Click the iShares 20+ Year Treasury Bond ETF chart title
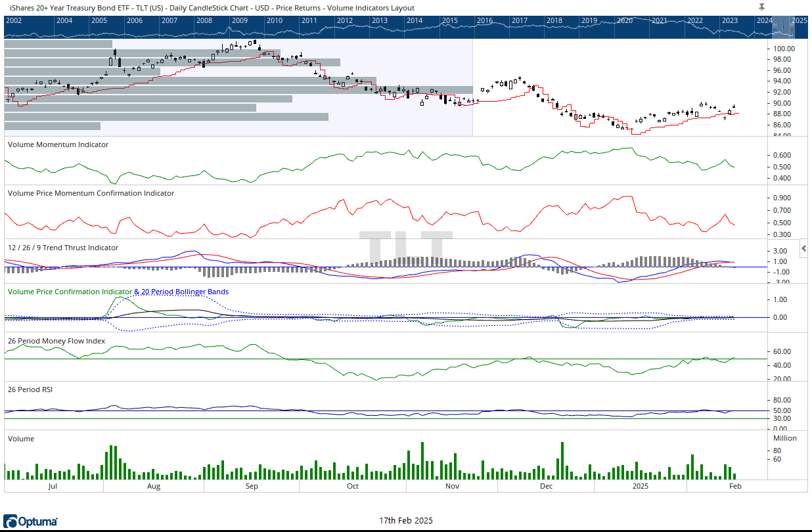The width and height of the screenshot is (812, 532). coord(212,8)
